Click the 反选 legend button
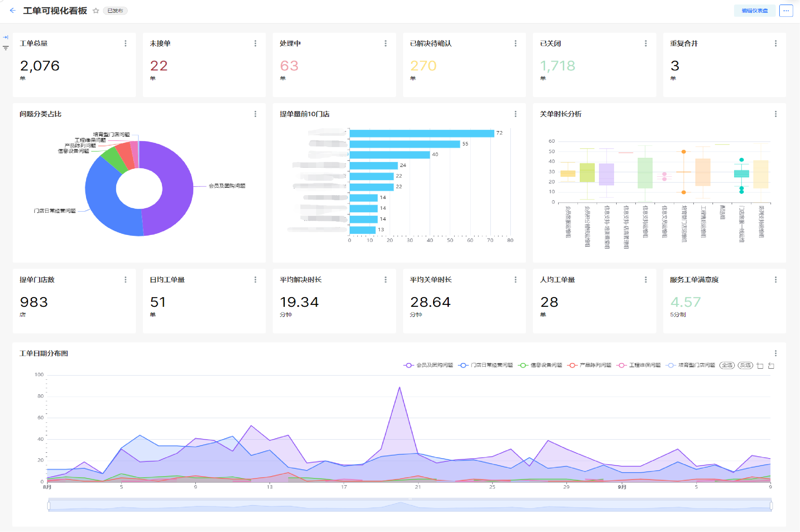 point(745,365)
